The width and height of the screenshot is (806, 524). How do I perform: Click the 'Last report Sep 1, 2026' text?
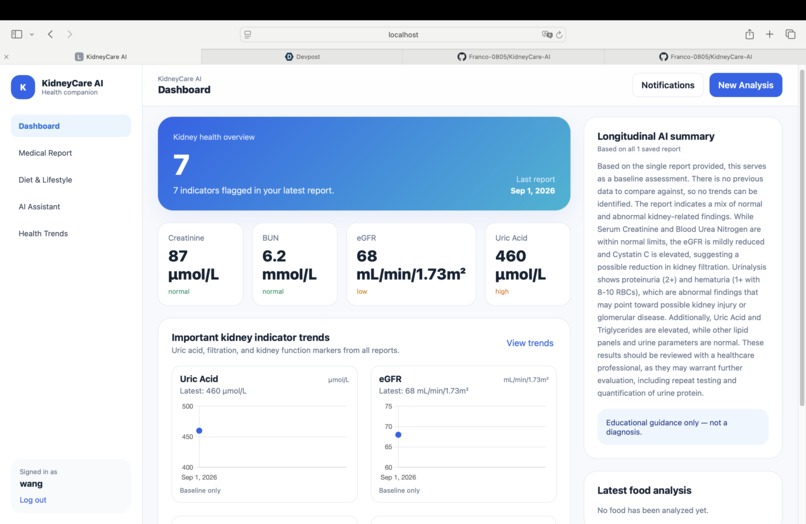coord(533,185)
